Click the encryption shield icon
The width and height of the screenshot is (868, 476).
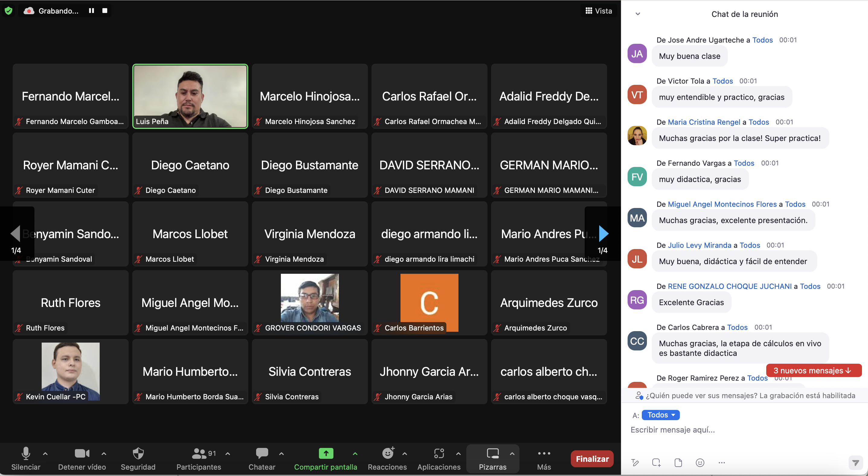coord(8,11)
